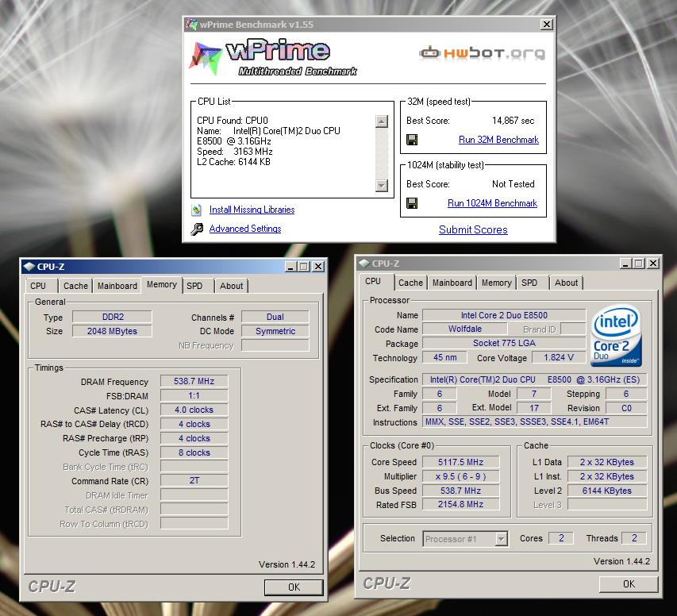
Task: Click the Submit Scores link
Action: point(473,230)
